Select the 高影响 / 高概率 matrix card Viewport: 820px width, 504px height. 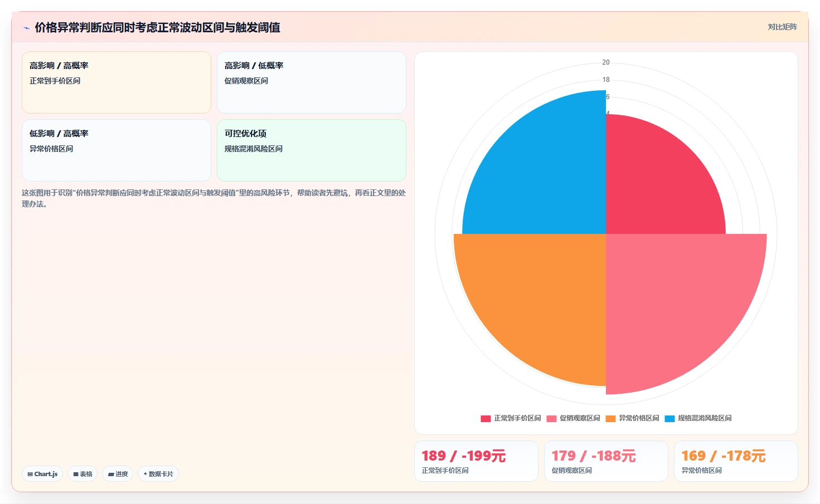(x=117, y=82)
